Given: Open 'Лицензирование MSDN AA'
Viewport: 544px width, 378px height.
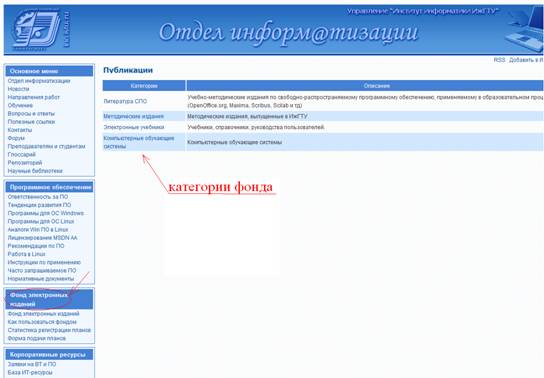Looking at the screenshot, I should tap(42, 238).
